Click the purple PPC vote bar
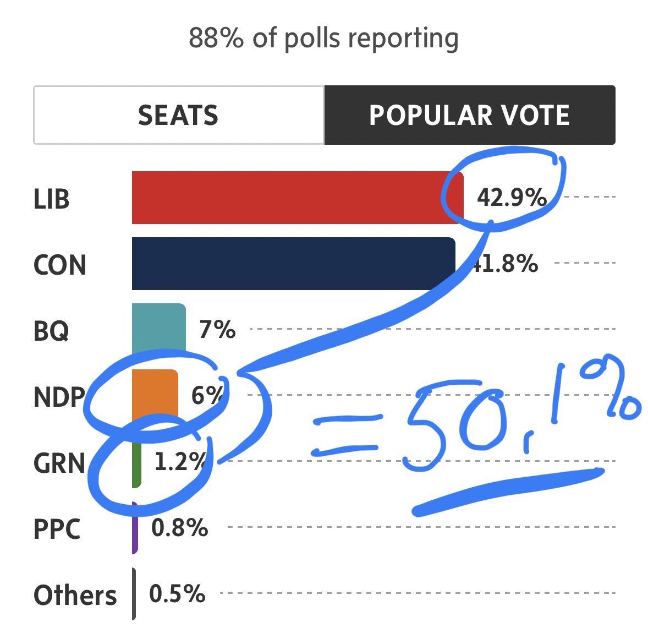 (x=135, y=528)
